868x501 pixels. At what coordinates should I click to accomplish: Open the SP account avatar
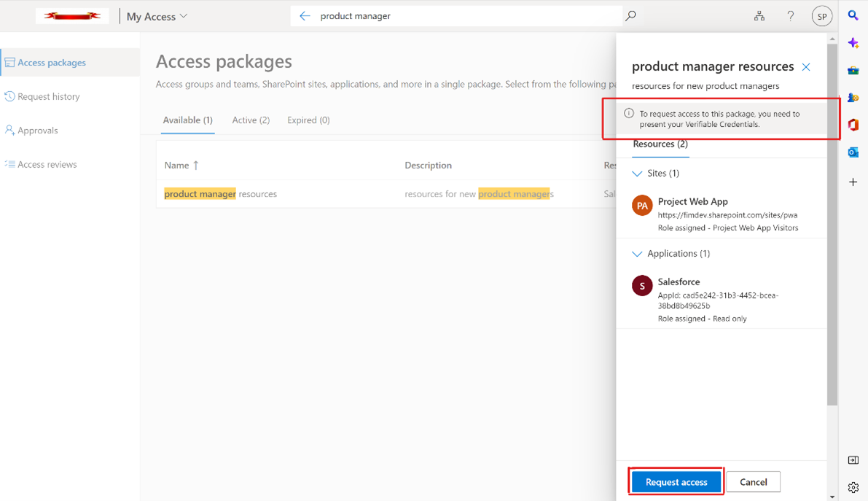click(822, 15)
